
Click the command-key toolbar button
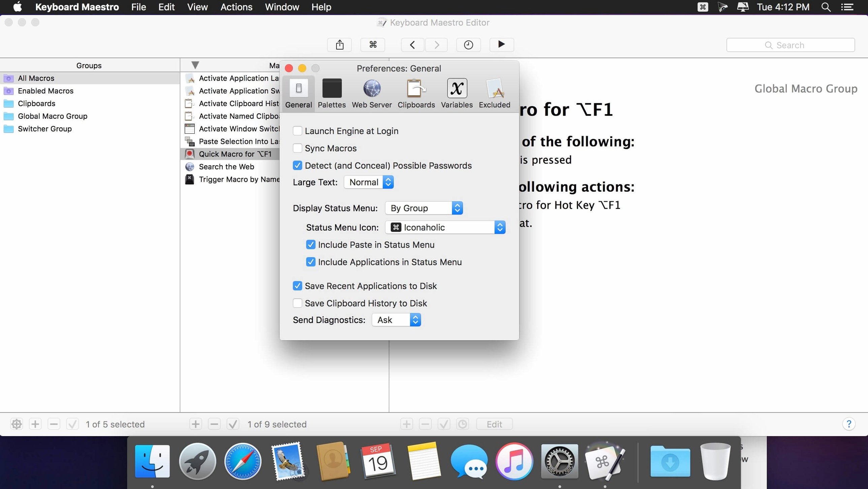[373, 45]
